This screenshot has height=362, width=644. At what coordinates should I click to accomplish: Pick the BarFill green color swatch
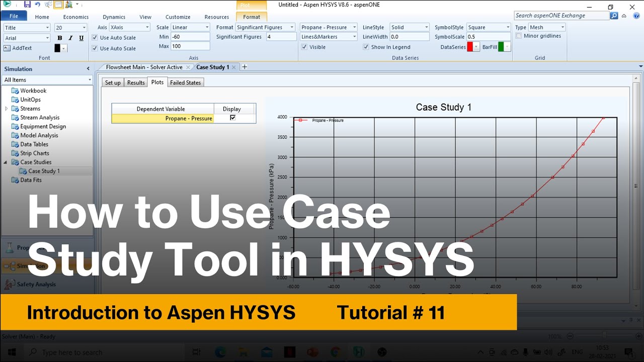pos(501,47)
